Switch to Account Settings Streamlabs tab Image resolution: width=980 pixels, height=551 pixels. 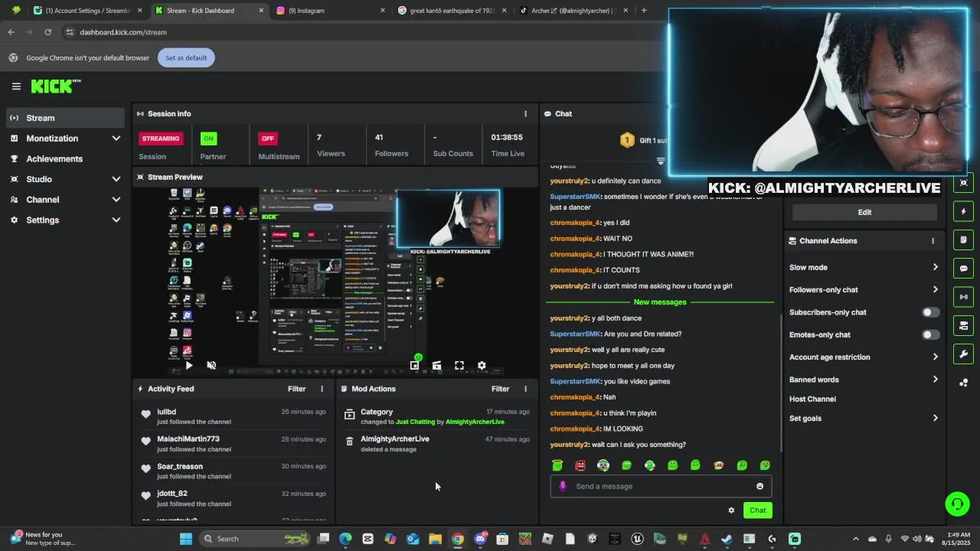(x=87, y=11)
